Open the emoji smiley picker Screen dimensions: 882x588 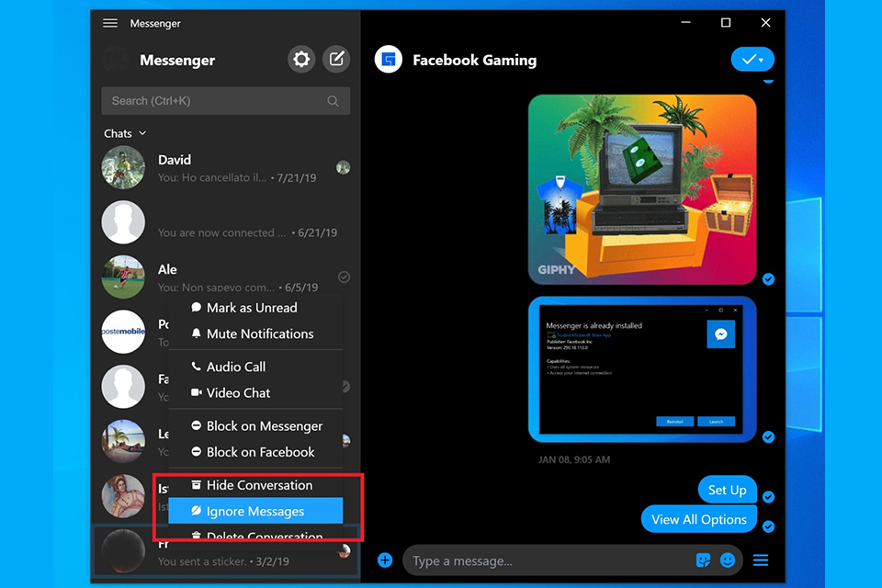pos(728,560)
